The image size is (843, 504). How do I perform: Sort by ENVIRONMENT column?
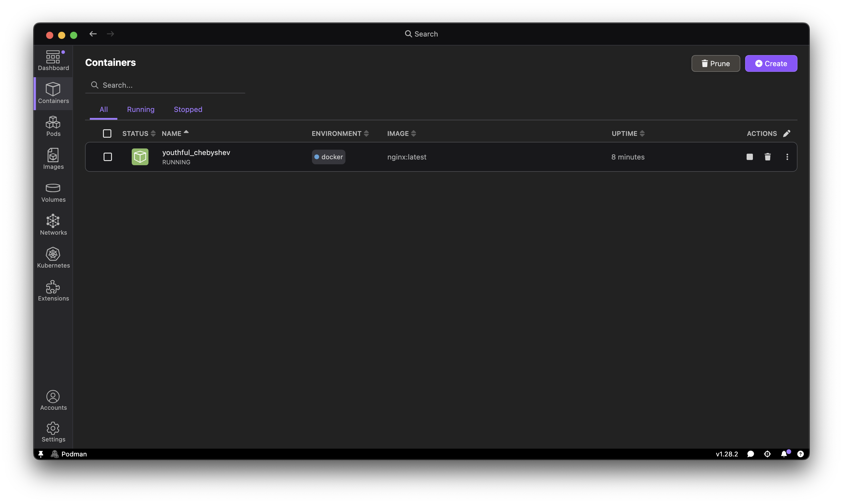[x=340, y=133]
